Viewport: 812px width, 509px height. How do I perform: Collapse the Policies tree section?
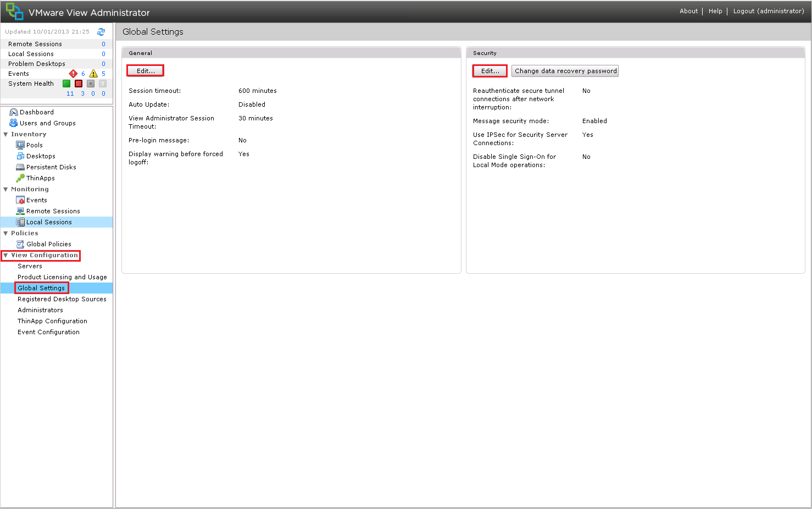click(x=5, y=233)
